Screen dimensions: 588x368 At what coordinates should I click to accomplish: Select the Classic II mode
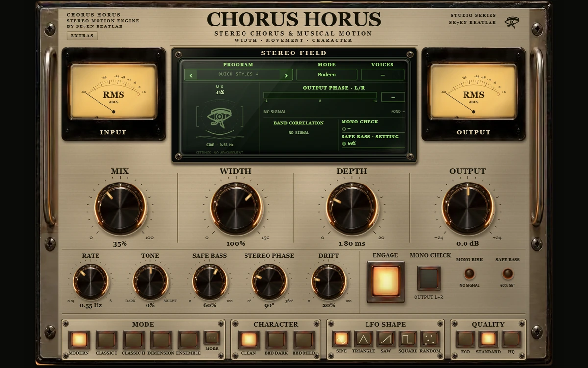(x=134, y=340)
